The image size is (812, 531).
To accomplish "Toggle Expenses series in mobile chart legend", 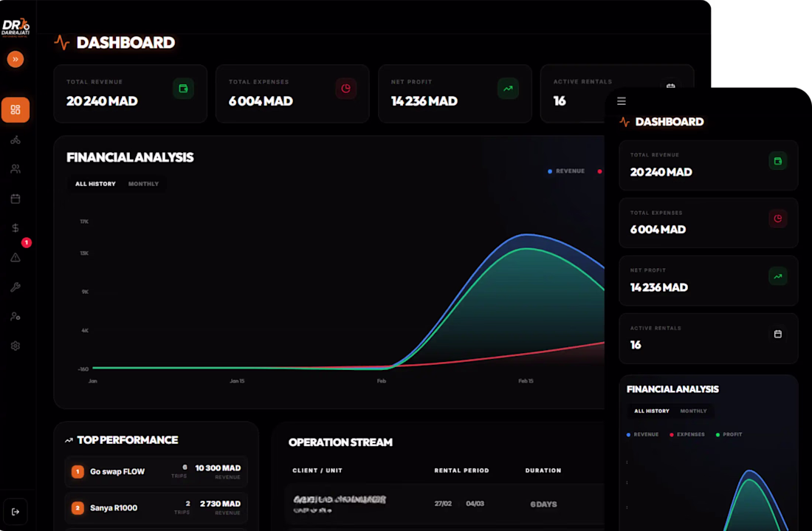I will (687, 435).
